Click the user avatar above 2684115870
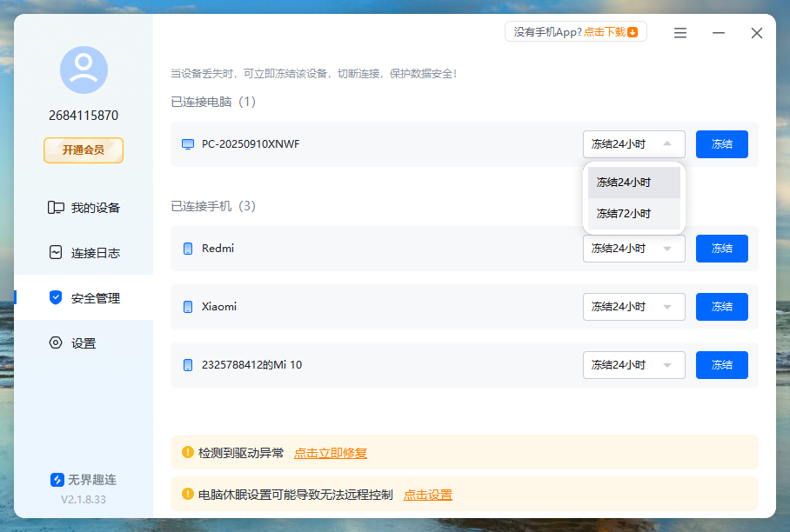This screenshot has height=532, width=790. pos(83,70)
